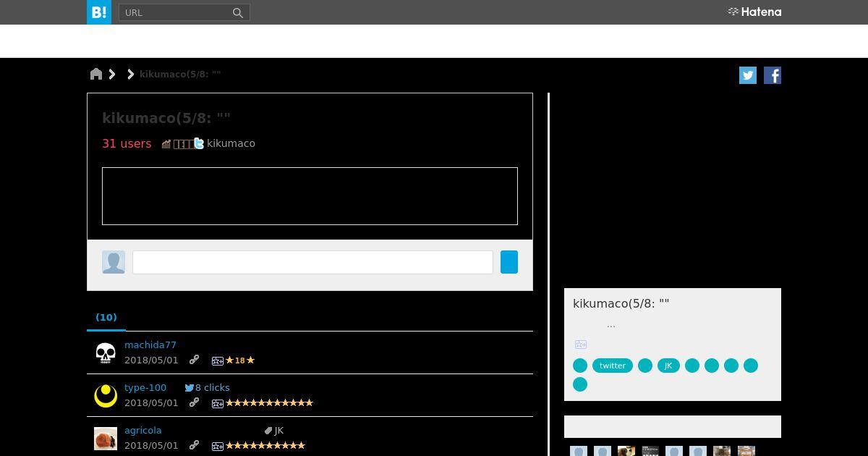Click the magnifier search icon in URL box
Screen dimensions: 868x456
tap(237, 13)
